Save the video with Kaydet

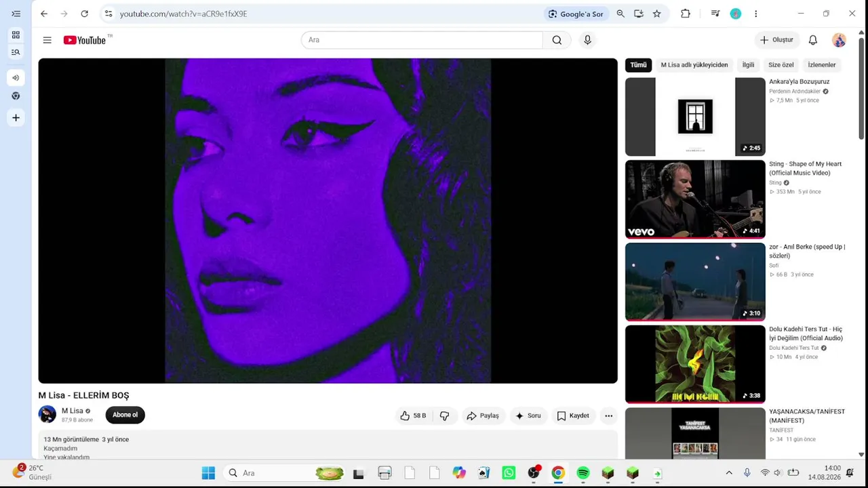(573, 415)
